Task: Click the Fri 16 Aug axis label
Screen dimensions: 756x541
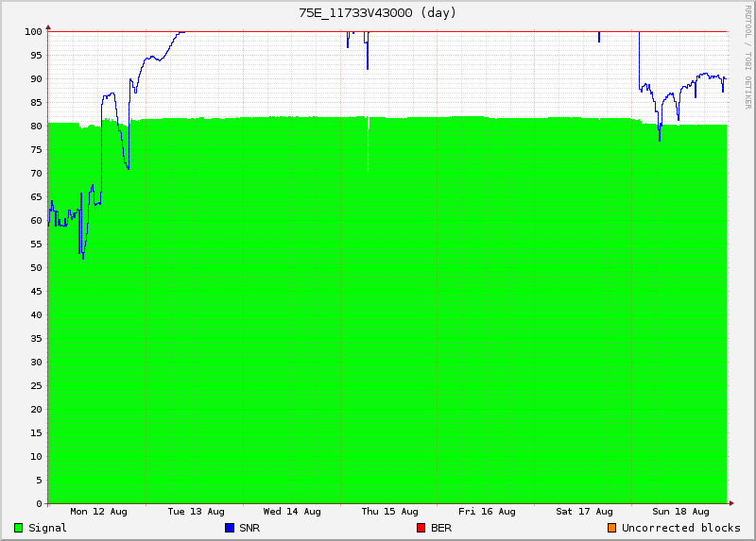Action: [487, 512]
